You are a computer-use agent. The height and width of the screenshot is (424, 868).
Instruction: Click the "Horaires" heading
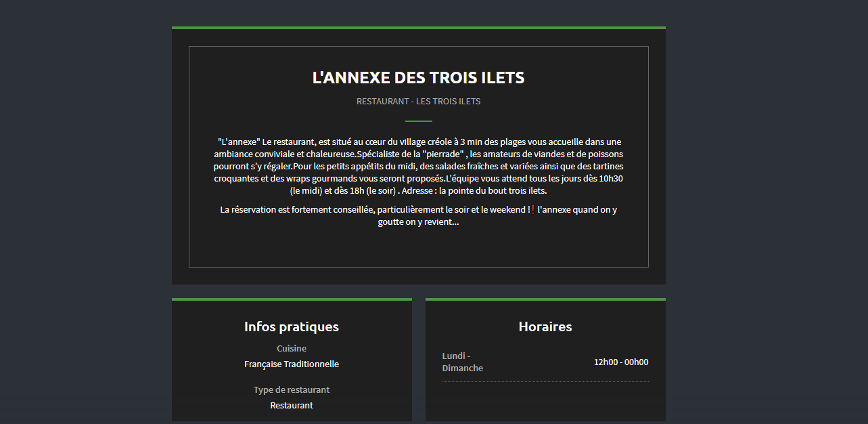[x=545, y=326]
